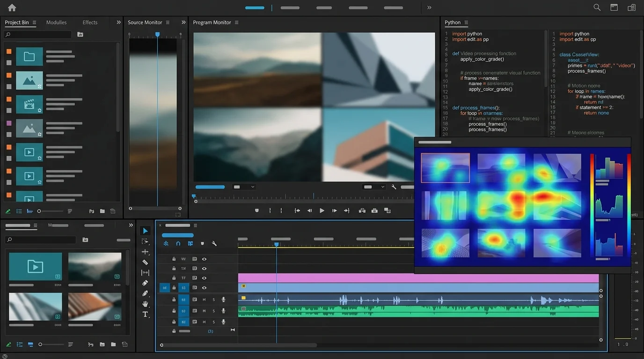
Task: Enable the microphone on the third audio track
Action: pyautogui.click(x=224, y=322)
